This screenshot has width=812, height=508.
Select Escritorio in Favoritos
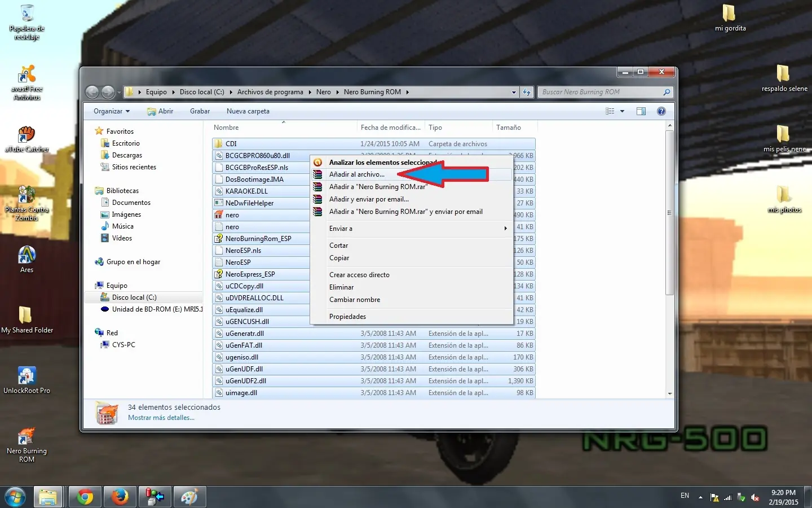pyautogui.click(x=126, y=143)
